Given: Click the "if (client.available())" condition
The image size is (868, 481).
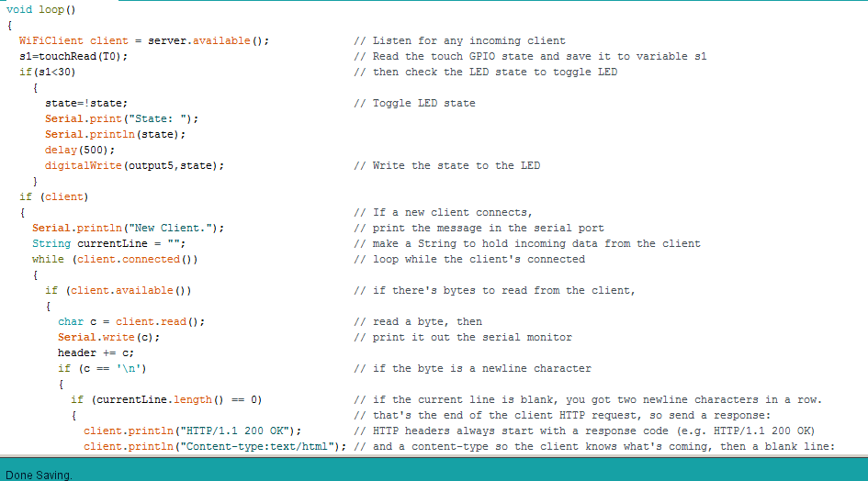Looking at the screenshot, I should [118, 290].
